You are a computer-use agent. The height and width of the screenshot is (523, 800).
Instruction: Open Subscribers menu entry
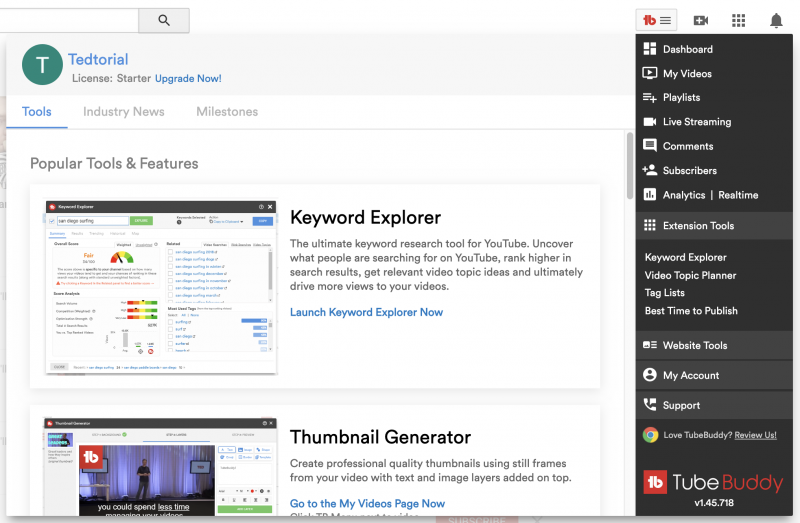[x=689, y=171]
